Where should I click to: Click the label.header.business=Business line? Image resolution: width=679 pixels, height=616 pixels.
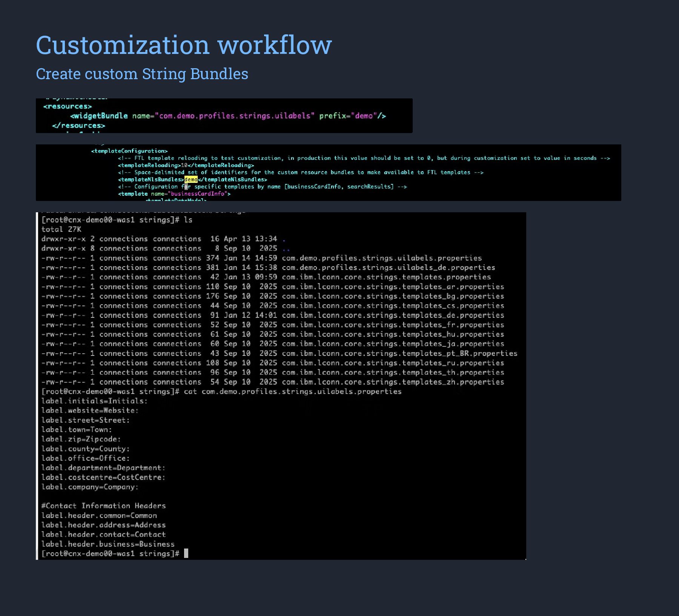[108, 544]
